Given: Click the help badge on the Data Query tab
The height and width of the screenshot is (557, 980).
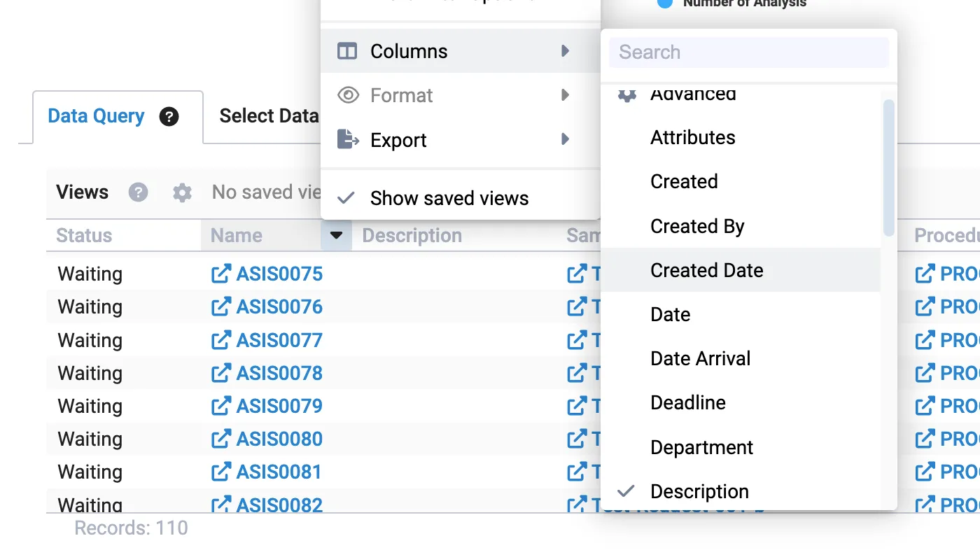Looking at the screenshot, I should point(169,117).
